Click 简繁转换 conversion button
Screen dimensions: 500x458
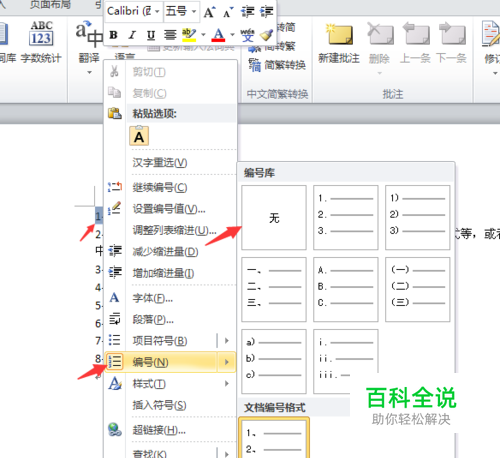click(277, 65)
